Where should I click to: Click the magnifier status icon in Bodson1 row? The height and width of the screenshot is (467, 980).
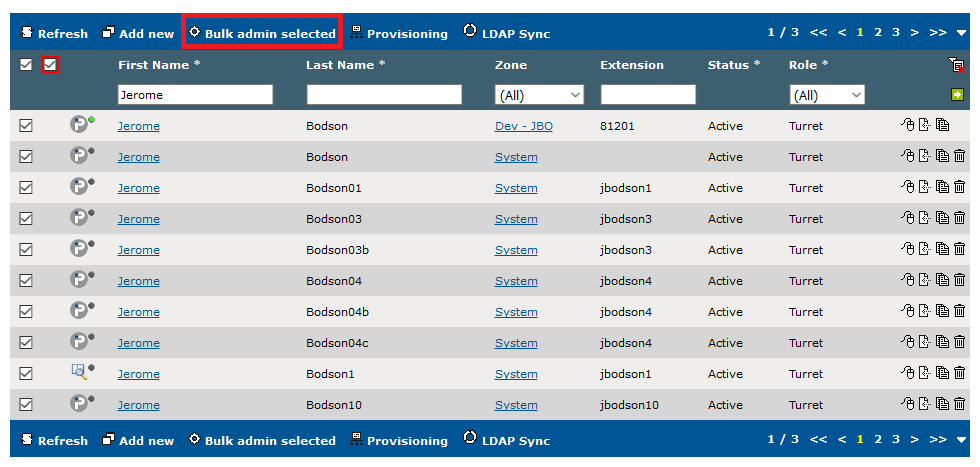82,372
